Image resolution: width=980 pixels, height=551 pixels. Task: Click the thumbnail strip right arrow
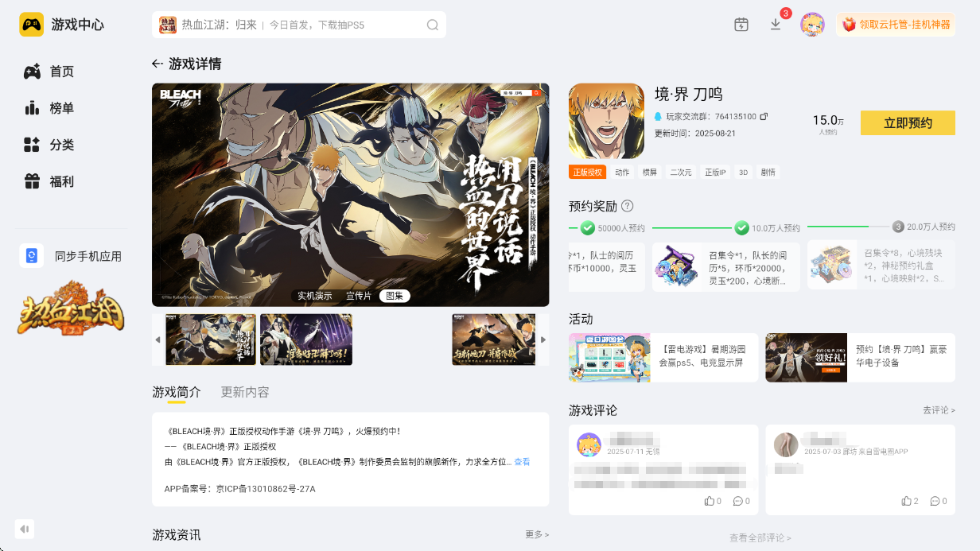(x=543, y=340)
